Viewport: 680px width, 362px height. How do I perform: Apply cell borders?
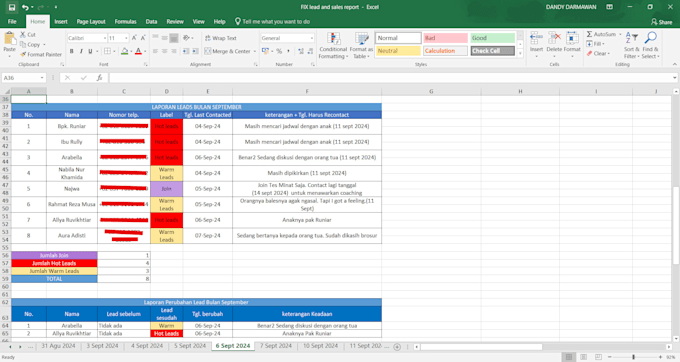108,51
